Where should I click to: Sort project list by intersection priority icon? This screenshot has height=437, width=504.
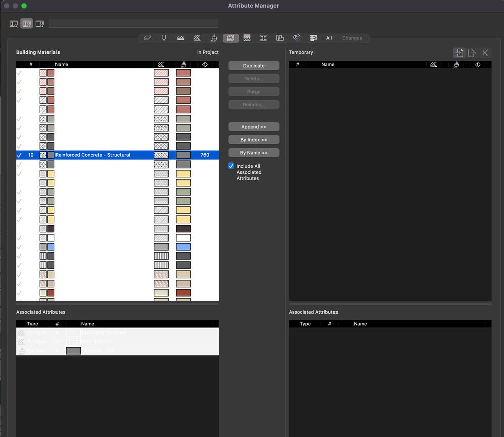click(x=205, y=64)
